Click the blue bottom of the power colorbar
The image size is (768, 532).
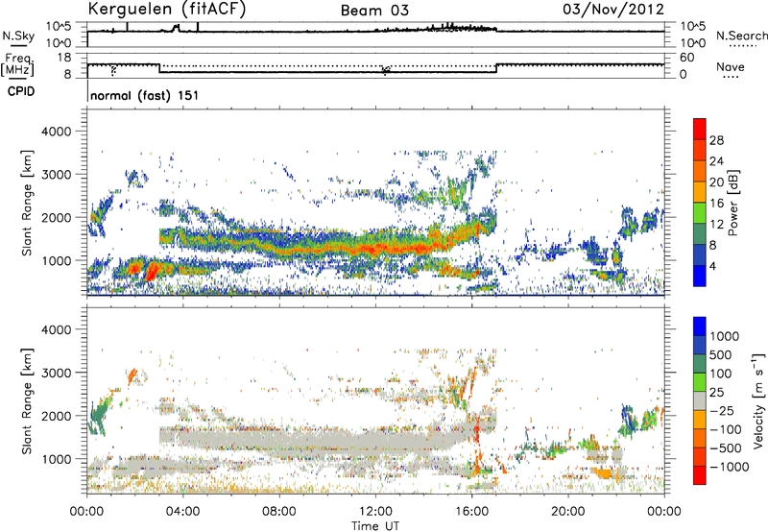click(700, 276)
